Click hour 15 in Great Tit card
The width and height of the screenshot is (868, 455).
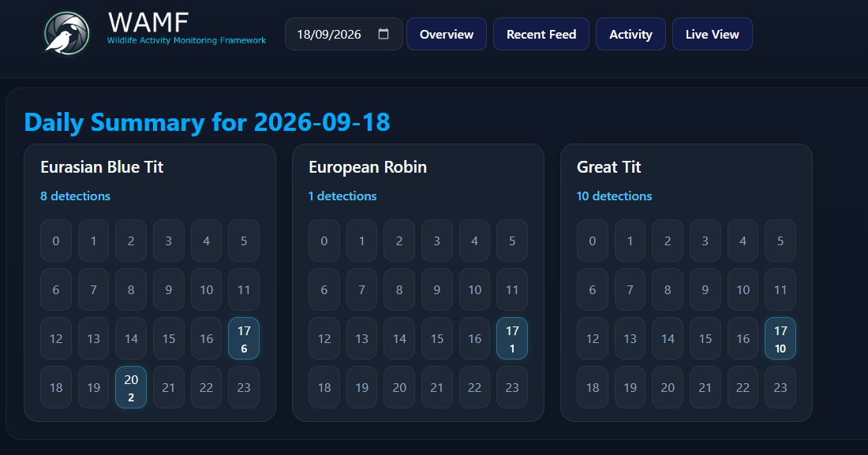pos(705,338)
